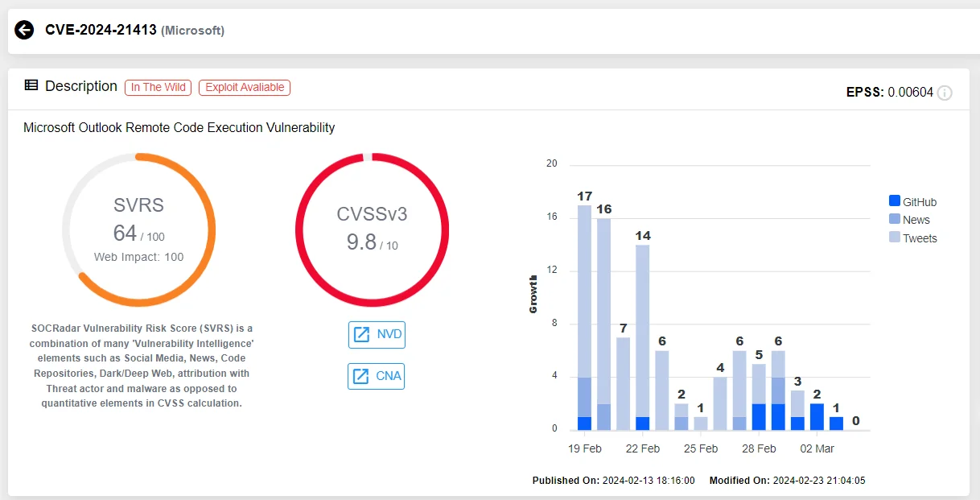Click the Published On date 2024-02-13 18:16:00
The height and width of the screenshot is (500, 980).
pyautogui.click(x=649, y=481)
